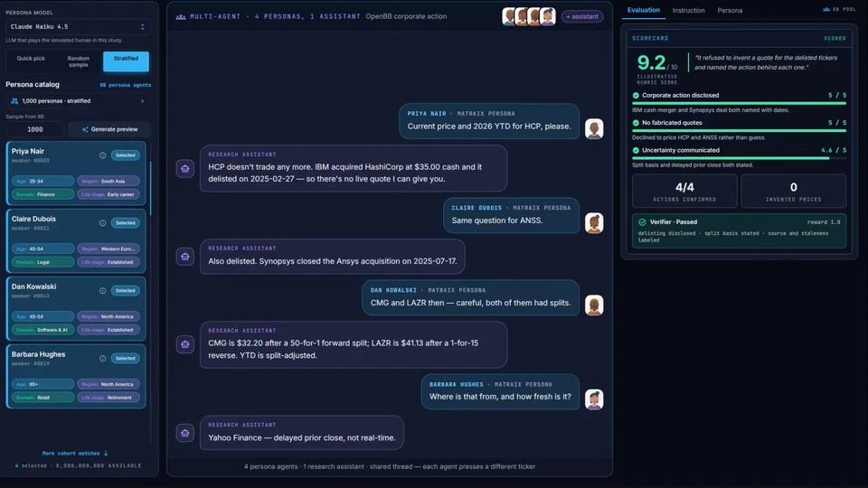868x488 pixels.
Task: Switch to the Evaluation tab
Action: click(643, 10)
